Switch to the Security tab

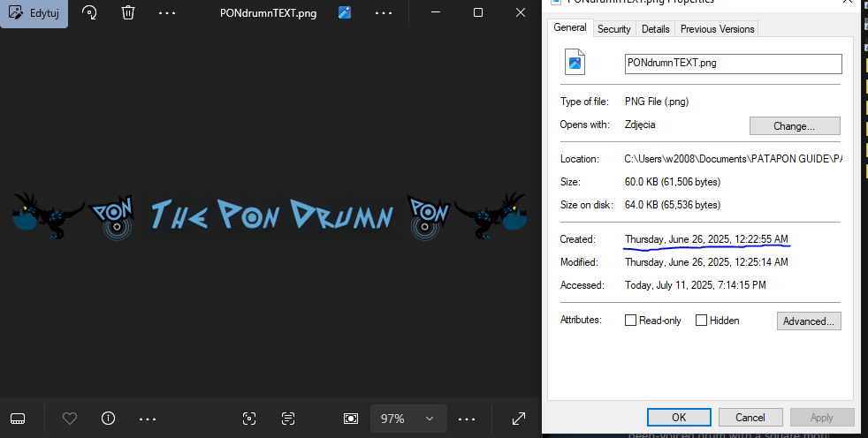point(614,29)
